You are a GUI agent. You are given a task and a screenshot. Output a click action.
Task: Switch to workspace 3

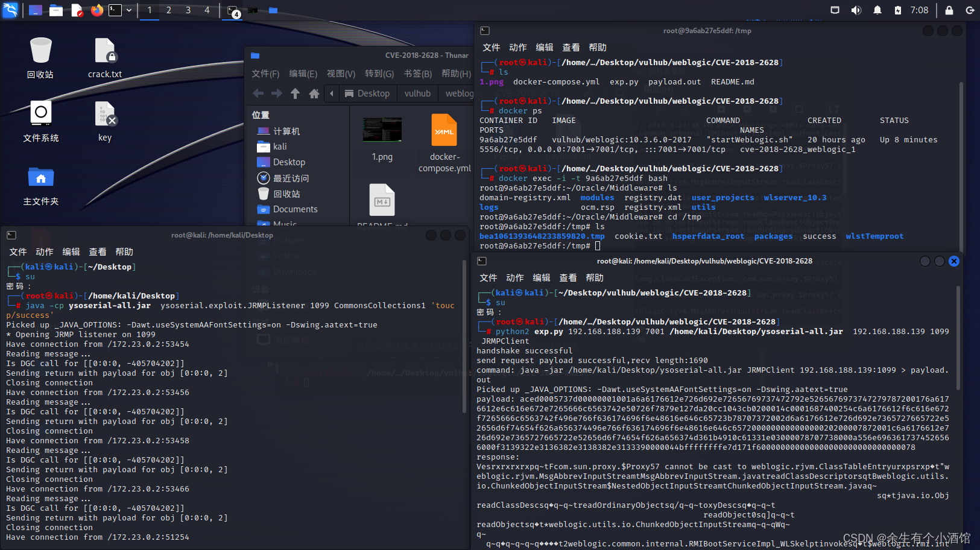click(x=188, y=10)
